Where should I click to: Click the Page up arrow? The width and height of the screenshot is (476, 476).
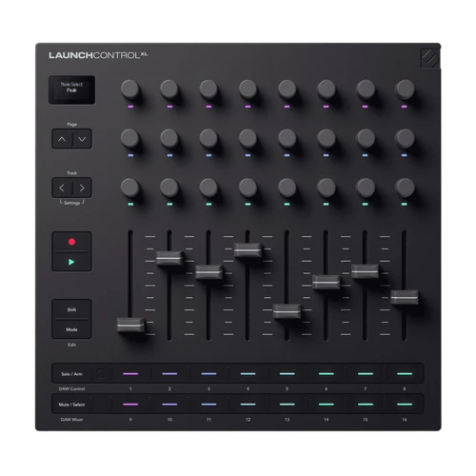[x=62, y=139]
